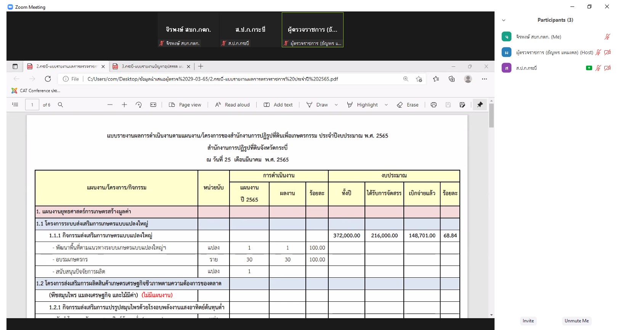The height and width of the screenshot is (330, 644).
Task: Click the PDF vertical scrollbar thumb
Action: (491, 116)
